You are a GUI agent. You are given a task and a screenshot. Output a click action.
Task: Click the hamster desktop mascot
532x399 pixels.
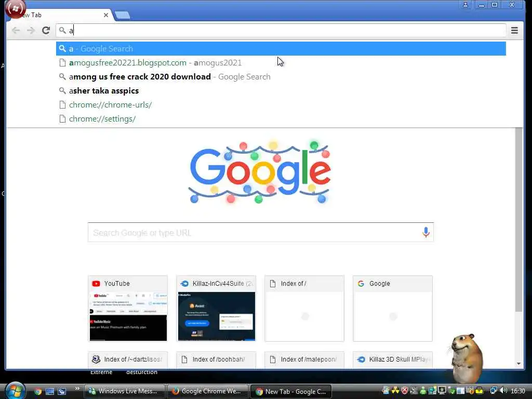(x=467, y=358)
